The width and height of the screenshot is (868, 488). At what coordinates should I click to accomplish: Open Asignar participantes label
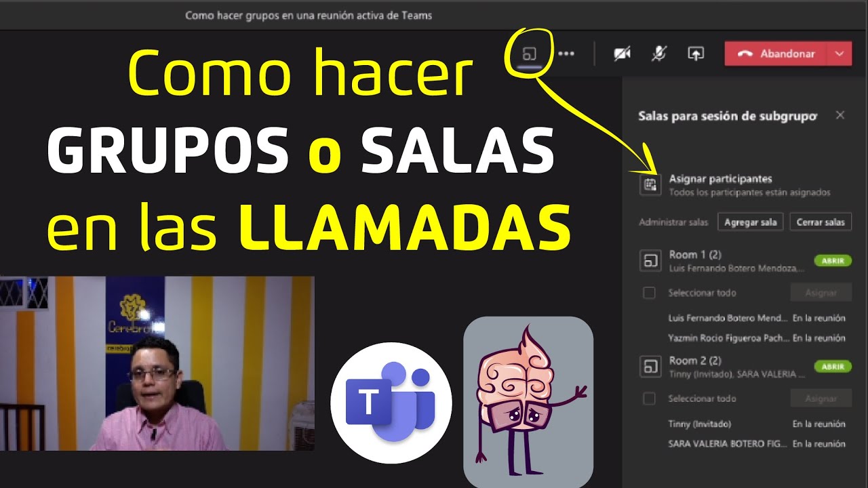(721, 179)
